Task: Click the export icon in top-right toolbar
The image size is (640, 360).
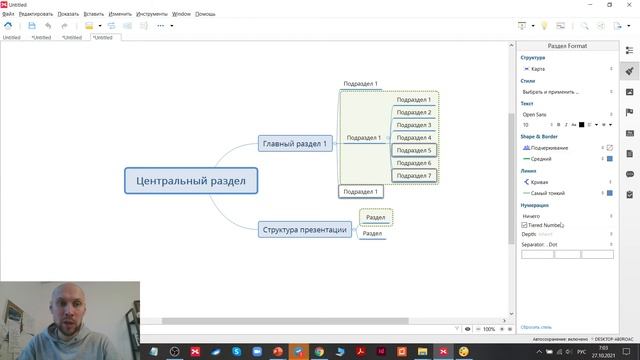Action: point(618,26)
